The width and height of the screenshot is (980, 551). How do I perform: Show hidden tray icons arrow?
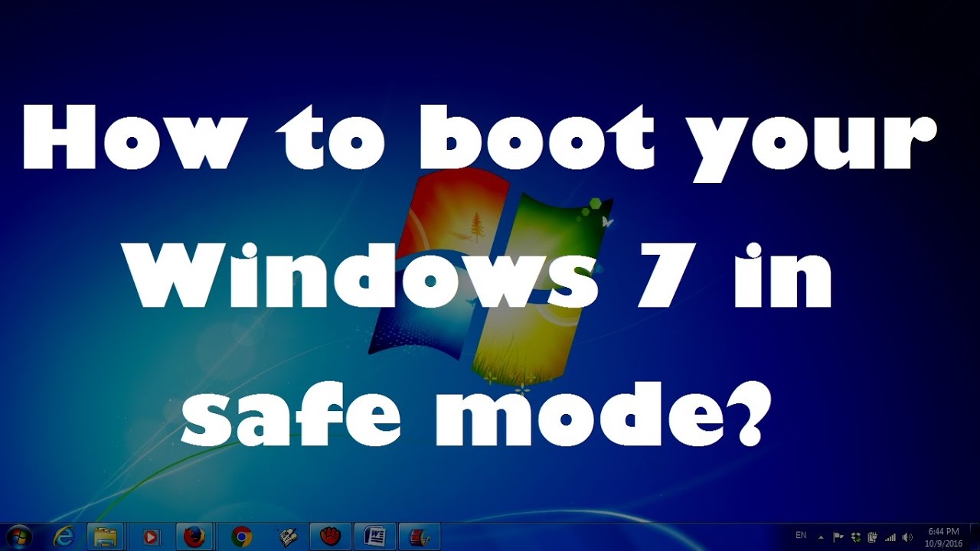[x=821, y=537]
